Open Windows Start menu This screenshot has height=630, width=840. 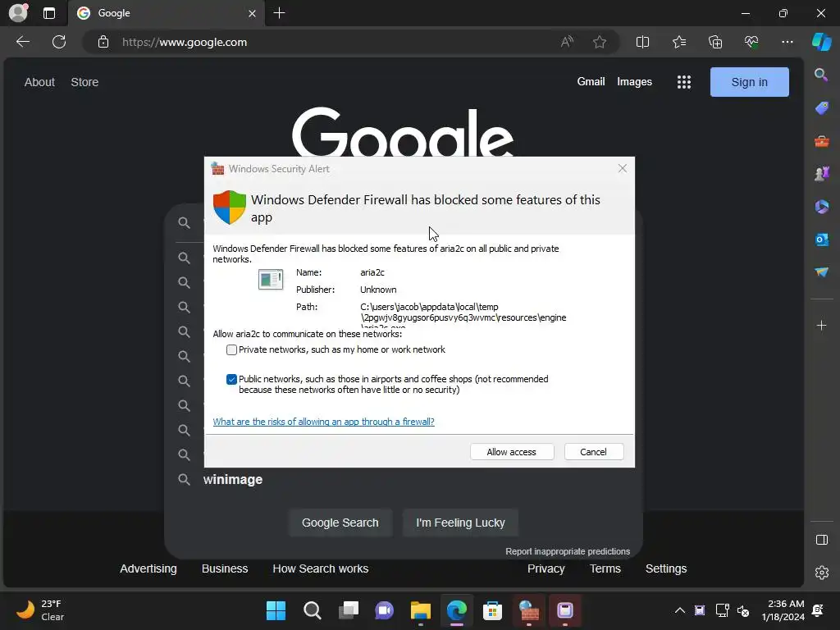276,610
